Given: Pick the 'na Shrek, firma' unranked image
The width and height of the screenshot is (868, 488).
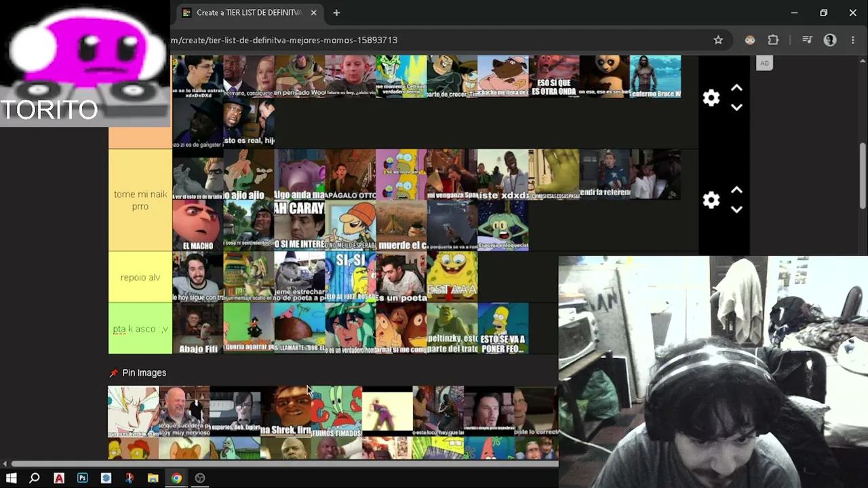Looking at the screenshot, I should click(x=286, y=411).
